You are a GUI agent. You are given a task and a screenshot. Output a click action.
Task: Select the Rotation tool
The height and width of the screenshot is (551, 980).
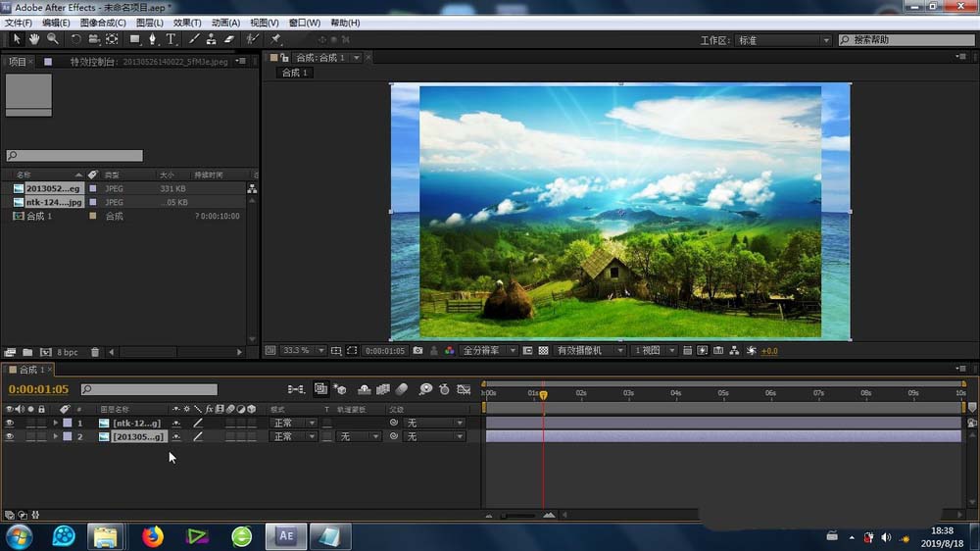point(75,39)
